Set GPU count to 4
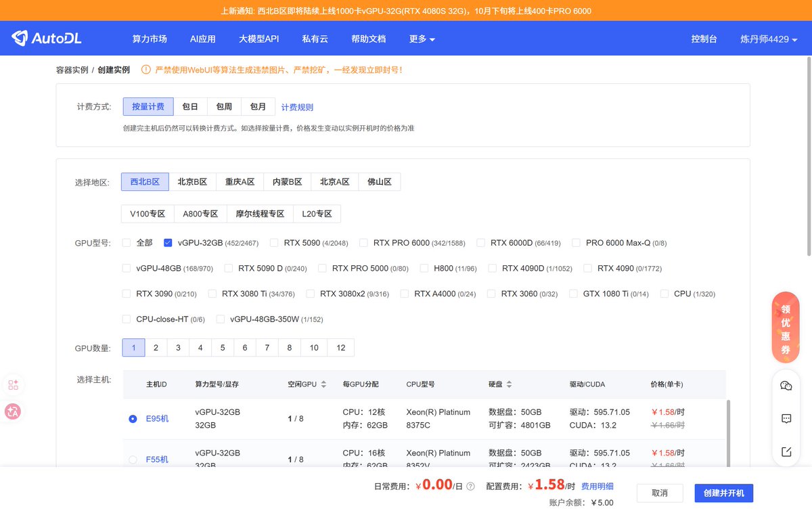 click(x=200, y=348)
